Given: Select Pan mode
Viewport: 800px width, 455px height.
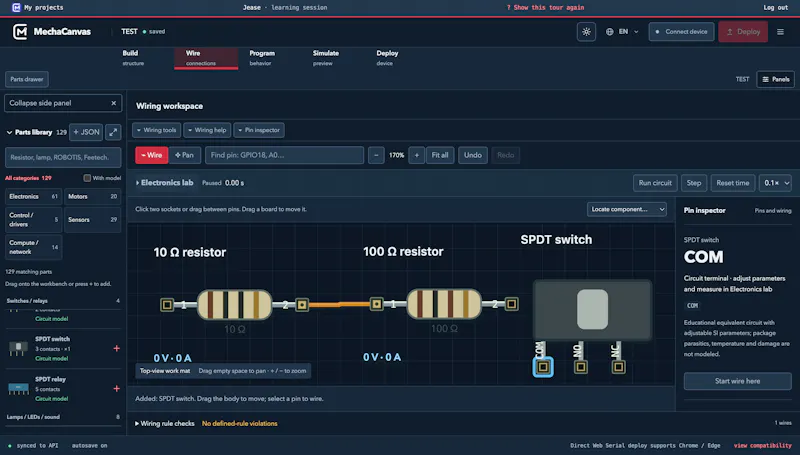Looking at the screenshot, I should [x=184, y=155].
